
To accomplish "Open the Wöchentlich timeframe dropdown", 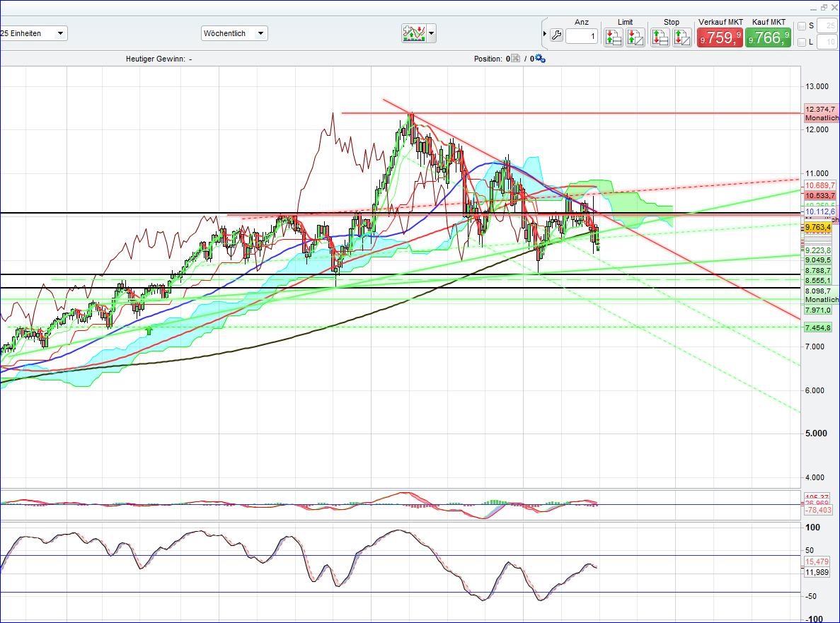I will pyautogui.click(x=234, y=33).
